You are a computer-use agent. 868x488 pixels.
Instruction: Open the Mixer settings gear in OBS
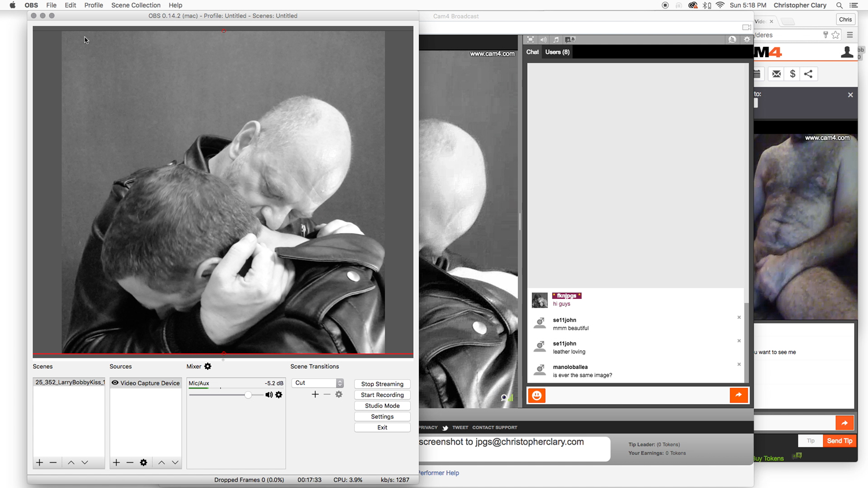[x=208, y=367]
